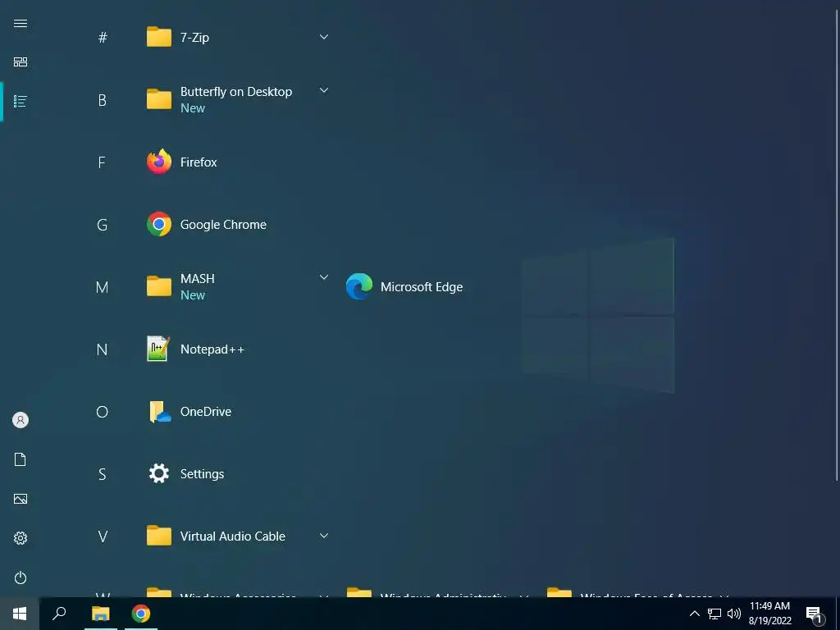Expand Butterfly on Desktop chevron
840x630 pixels.
coord(323,90)
